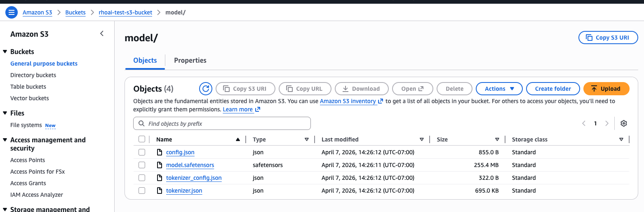The image size is (644, 212).
Task: Collapse the Files section
Action: (x=5, y=113)
